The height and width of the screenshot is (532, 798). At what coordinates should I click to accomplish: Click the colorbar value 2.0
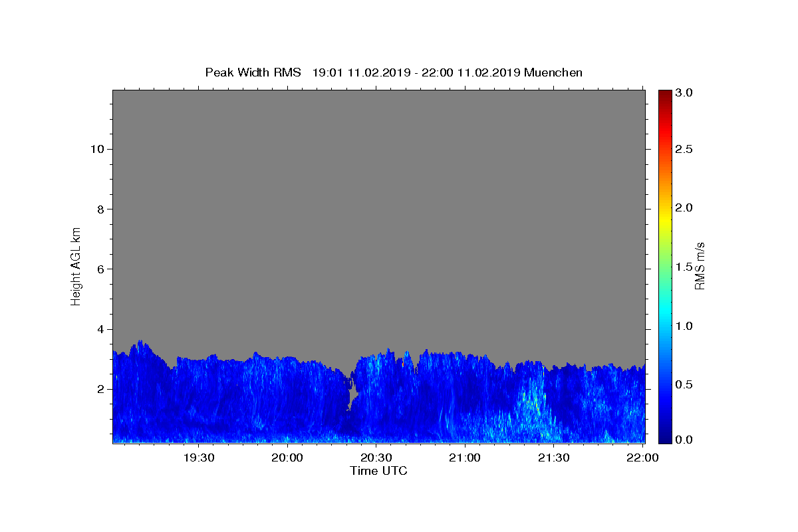click(x=684, y=207)
